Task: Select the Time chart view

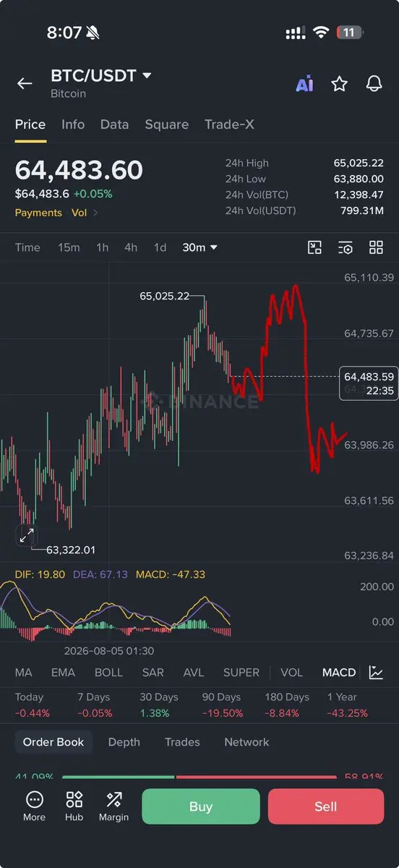Action: (x=27, y=247)
